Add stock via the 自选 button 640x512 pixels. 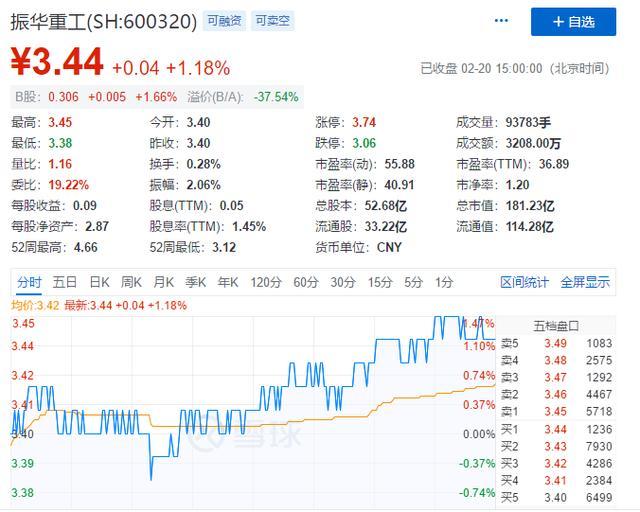[x=573, y=22]
